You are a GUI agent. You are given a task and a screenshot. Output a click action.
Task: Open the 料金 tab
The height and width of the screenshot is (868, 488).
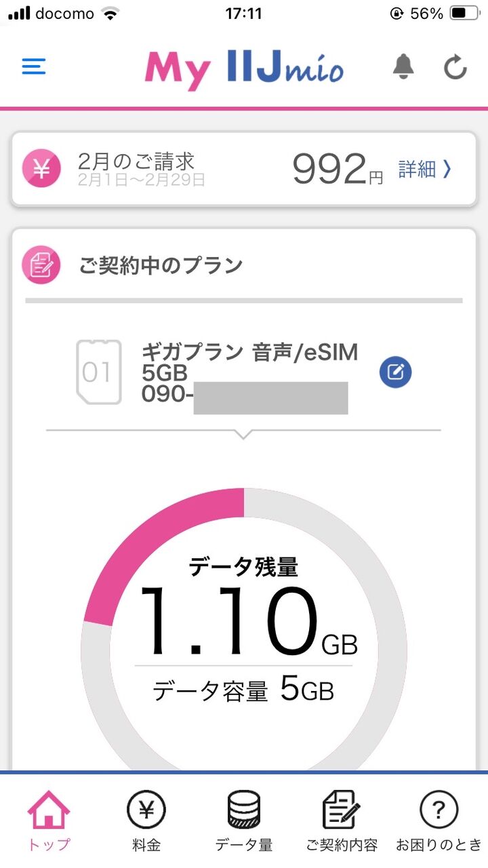click(x=146, y=822)
